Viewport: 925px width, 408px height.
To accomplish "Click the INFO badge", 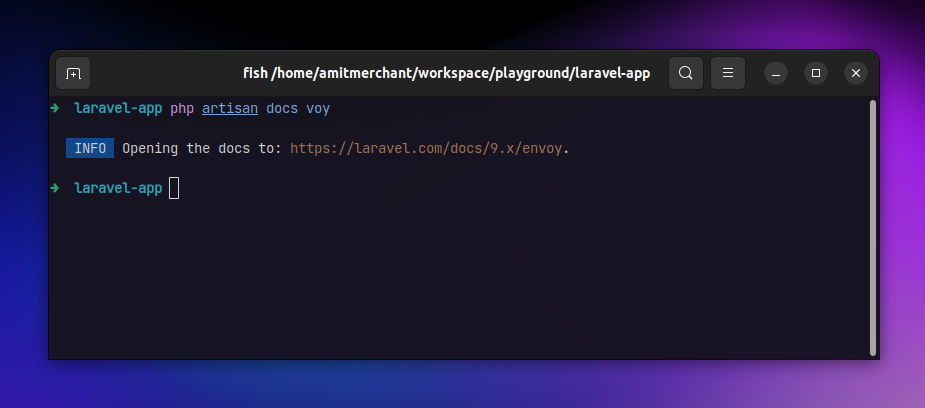I will pos(90,148).
